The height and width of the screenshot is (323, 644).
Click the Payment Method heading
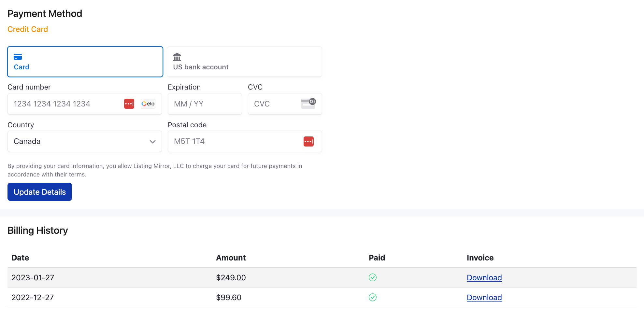point(45,14)
